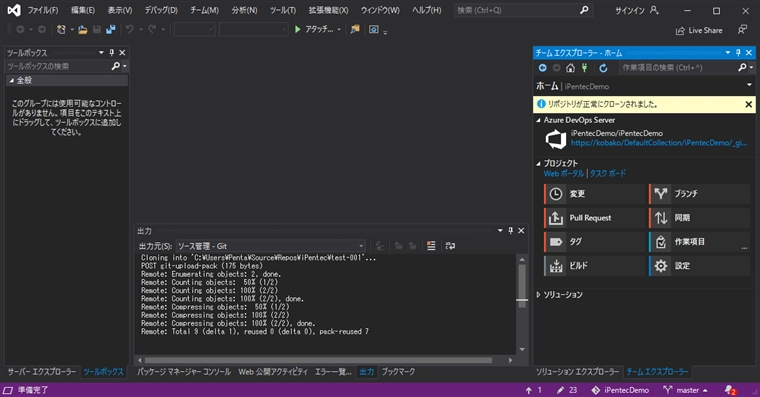Viewport: 760px width, 397px height.
Task: Pin the toolbox panel
Action: 111,52
